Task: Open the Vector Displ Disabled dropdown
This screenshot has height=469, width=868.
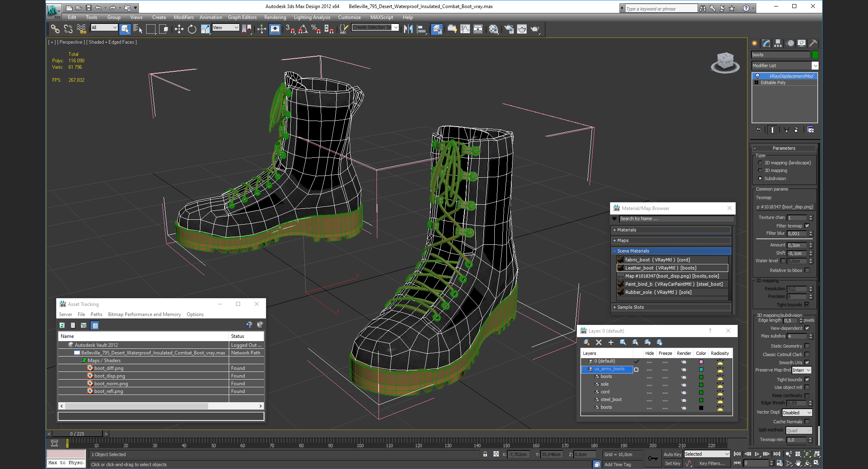Action: (797, 413)
